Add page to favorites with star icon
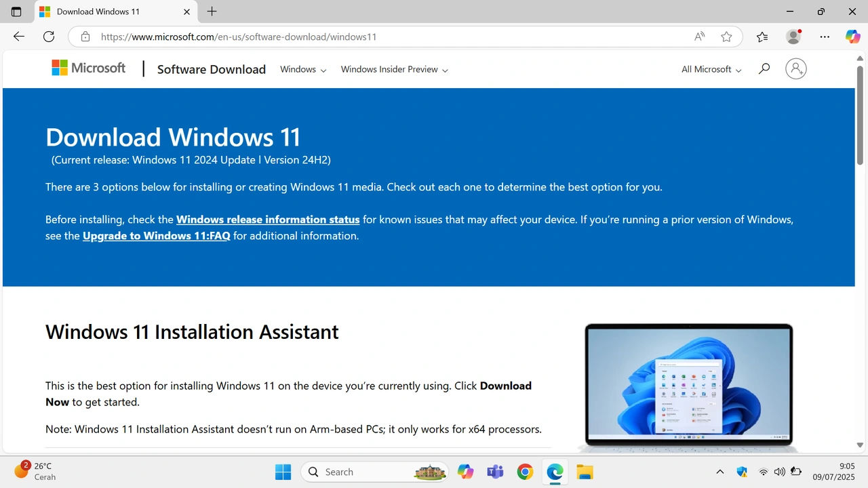The image size is (868, 488). point(726,37)
